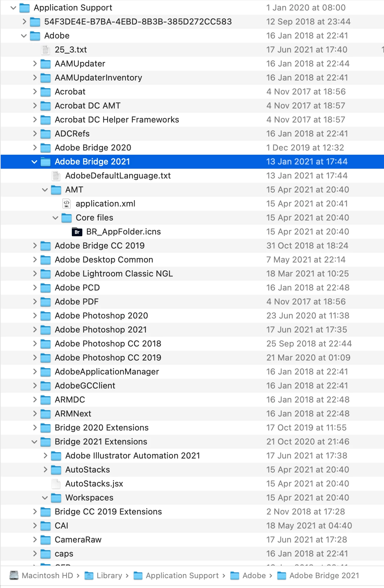
Task: Click the Adobe Photoshop 2021 folder icon
Action: pyautogui.click(x=46, y=330)
